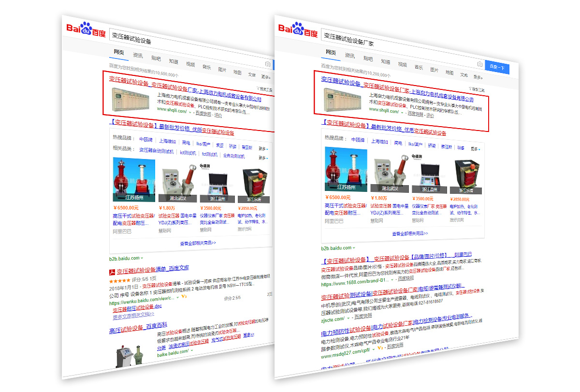Click the Baidu logo on the right page
The image size is (580, 392).
click(x=297, y=29)
